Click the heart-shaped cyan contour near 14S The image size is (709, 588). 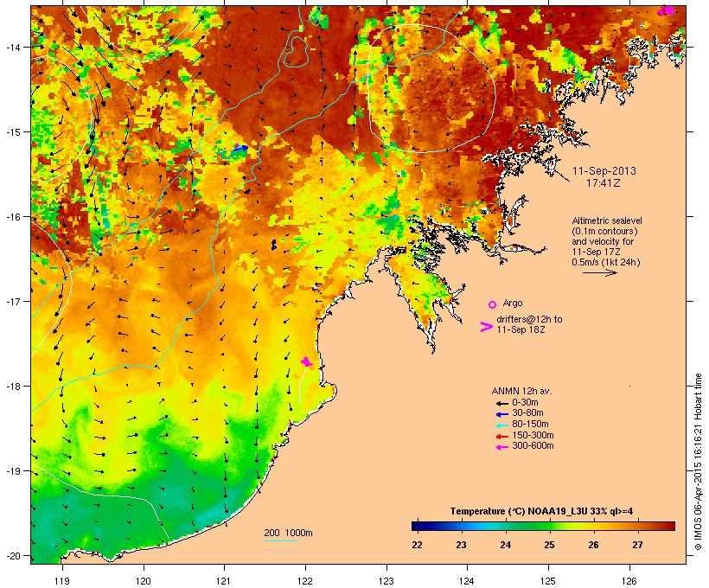pyautogui.click(x=297, y=53)
